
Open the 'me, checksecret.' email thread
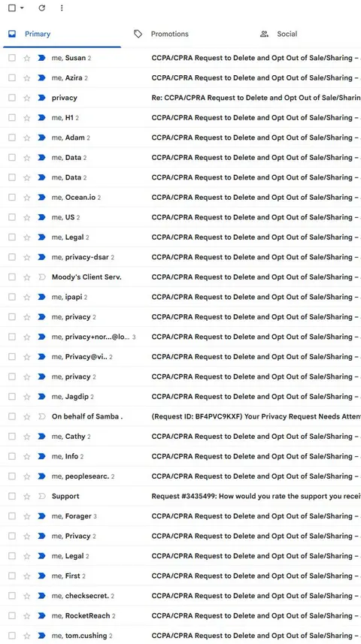pos(180,596)
